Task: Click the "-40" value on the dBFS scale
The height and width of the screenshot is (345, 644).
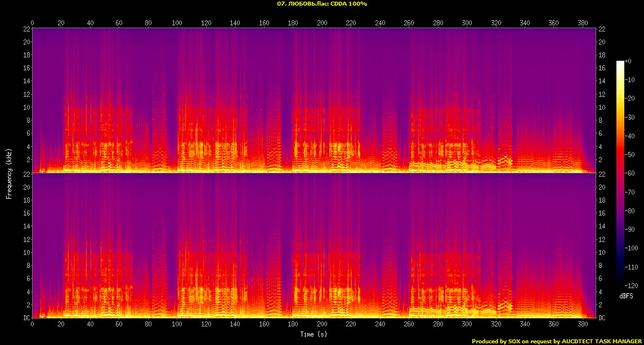Action: (629, 136)
